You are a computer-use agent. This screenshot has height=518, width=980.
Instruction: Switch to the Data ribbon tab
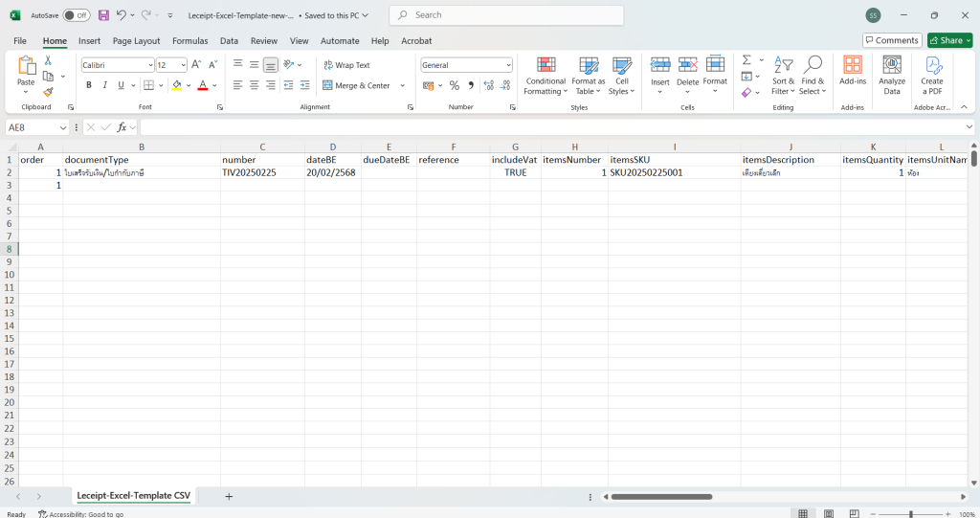229,40
